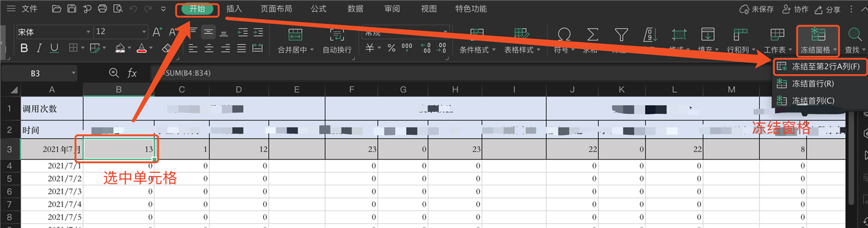The width and height of the screenshot is (868, 228).
Task: Click the open folder icon
Action: [x=57, y=9]
